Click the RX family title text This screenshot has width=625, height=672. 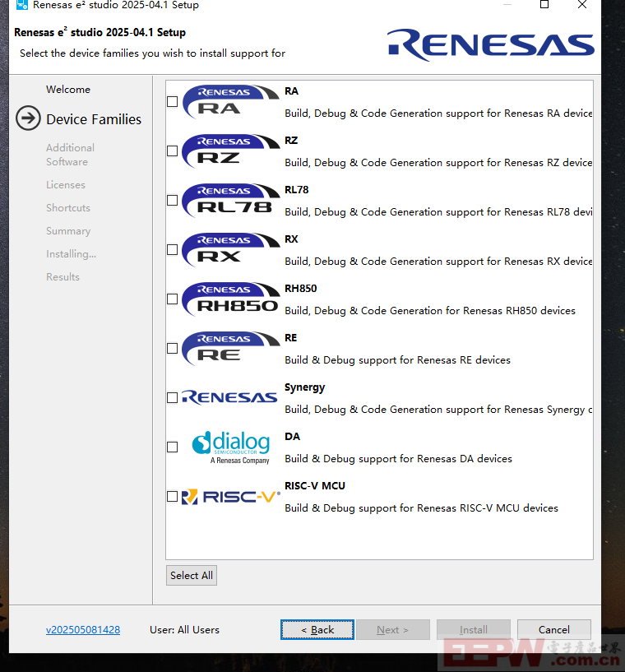[x=291, y=239]
